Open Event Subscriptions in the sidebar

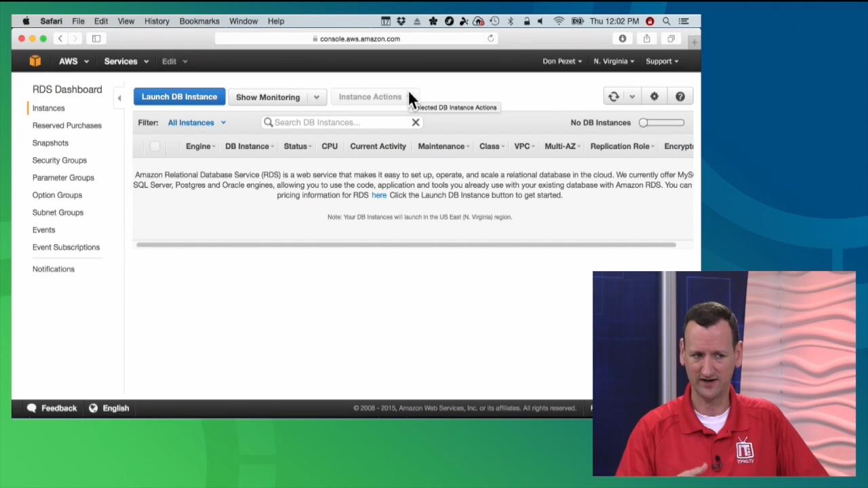pyautogui.click(x=66, y=247)
